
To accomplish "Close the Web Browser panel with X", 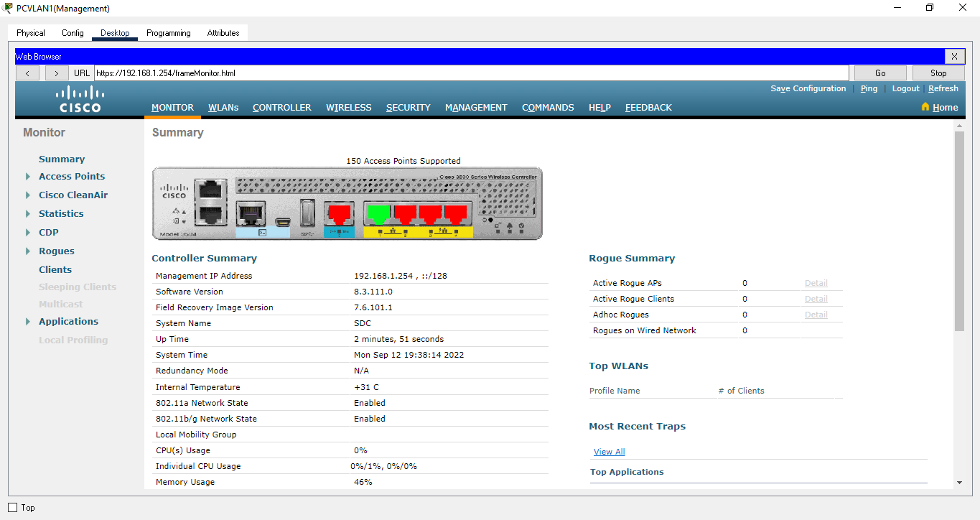I will click(954, 56).
